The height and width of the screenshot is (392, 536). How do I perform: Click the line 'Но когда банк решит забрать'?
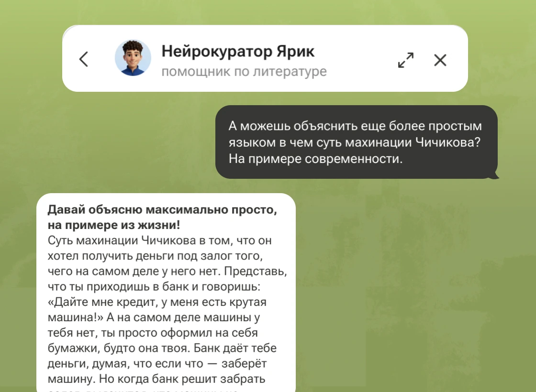tap(156, 379)
